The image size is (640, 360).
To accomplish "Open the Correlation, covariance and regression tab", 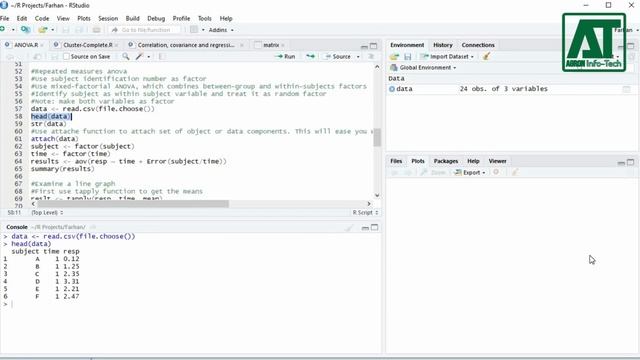I will click(186, 45).
